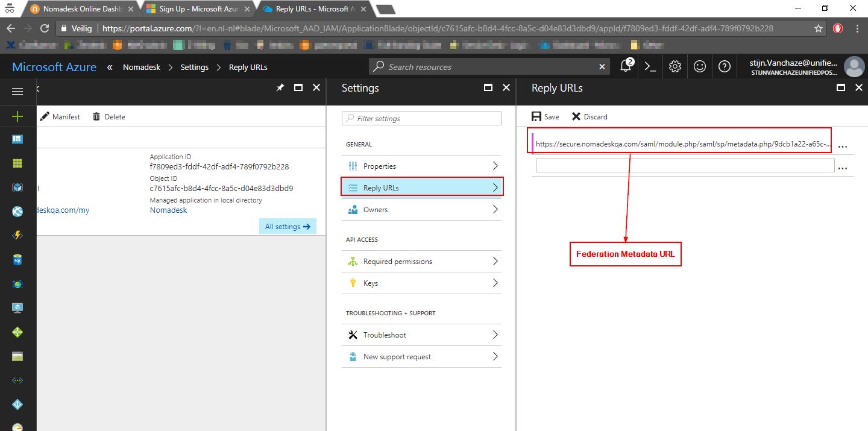
Task: Close the Reply URLs blade
Action: tap(859, 88)
